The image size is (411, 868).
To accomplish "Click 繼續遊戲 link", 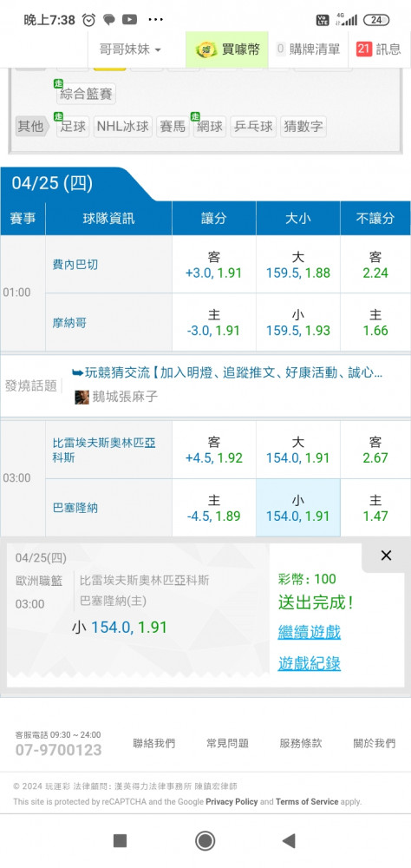I will pyautogui.click(x=310, y=632).
